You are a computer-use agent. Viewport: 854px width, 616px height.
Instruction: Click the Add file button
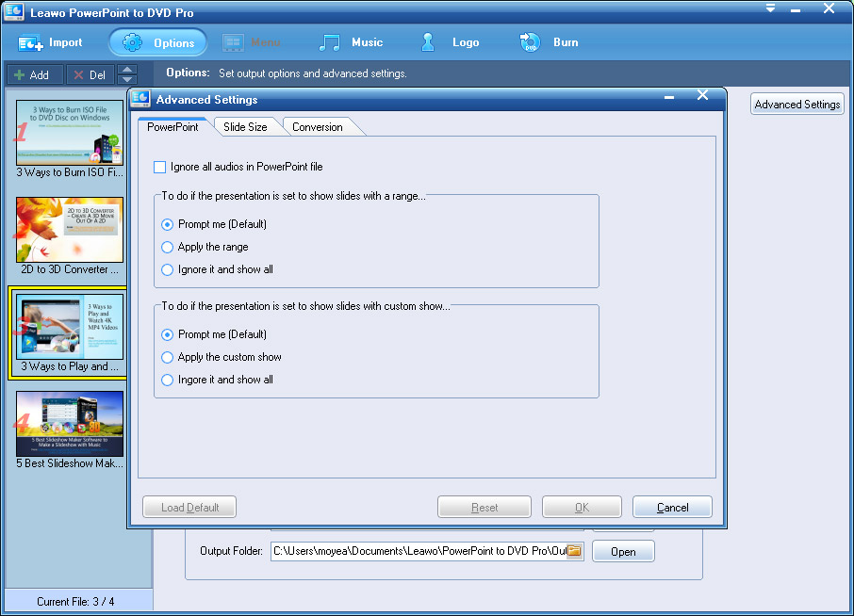[33, 75]
